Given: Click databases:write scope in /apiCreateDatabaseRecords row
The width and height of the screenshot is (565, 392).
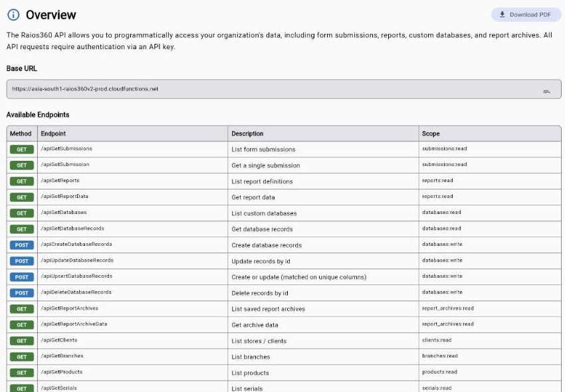Looking at the screenshot, I should [443, 245].
